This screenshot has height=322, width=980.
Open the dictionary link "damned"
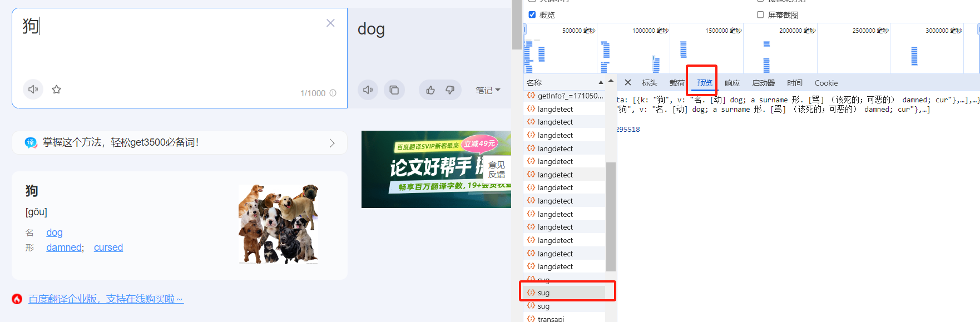point(64,247)
